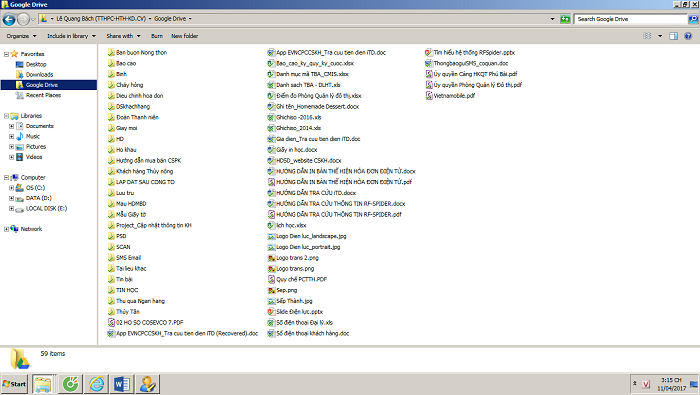The image size is (700, 395).
Task: Click the taskbar clock showing 3:15 CH
Action: point(671,384)
